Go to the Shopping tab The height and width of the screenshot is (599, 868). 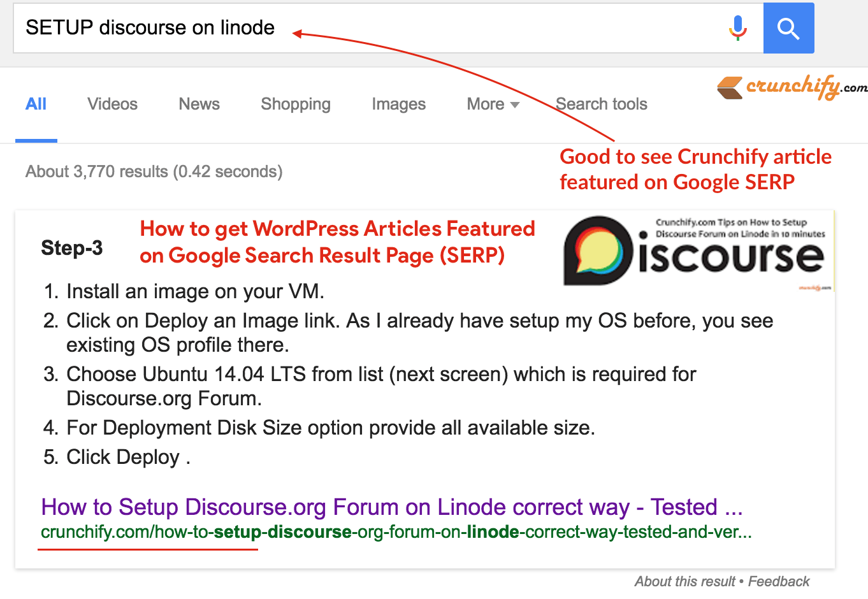[x=296, y=105]
